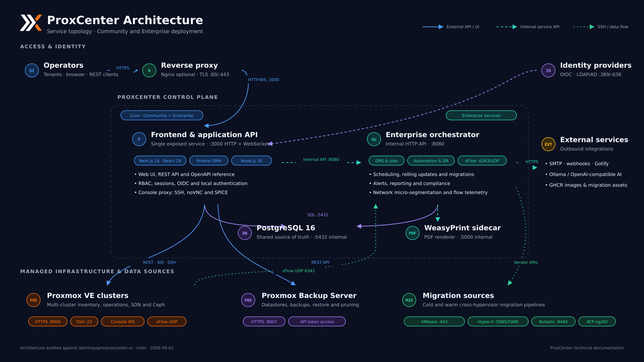Click the PostgreSQL 16 heading
The width and height of the screenshot is (644, 362).
pyautogui.click(x=286, y=228)
